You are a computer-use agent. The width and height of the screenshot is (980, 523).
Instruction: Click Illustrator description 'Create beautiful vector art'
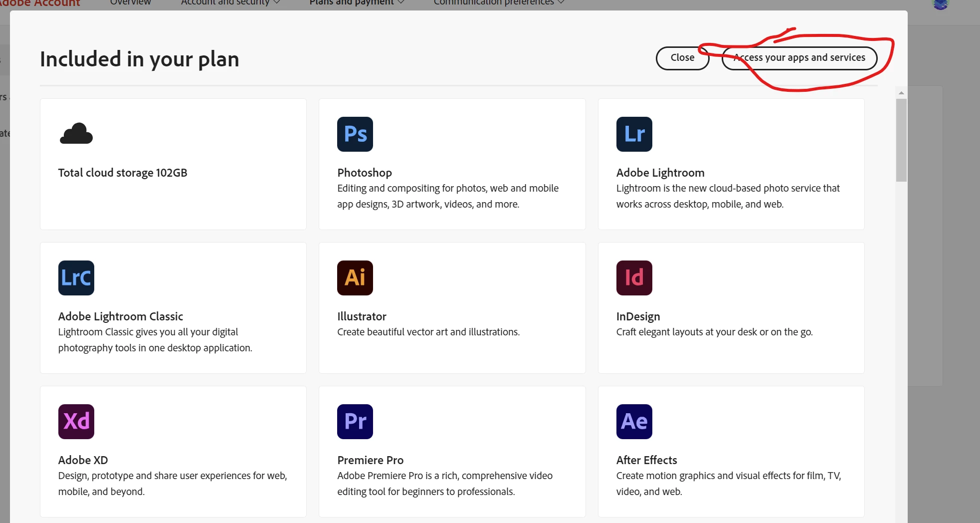[x=428, y=332]
